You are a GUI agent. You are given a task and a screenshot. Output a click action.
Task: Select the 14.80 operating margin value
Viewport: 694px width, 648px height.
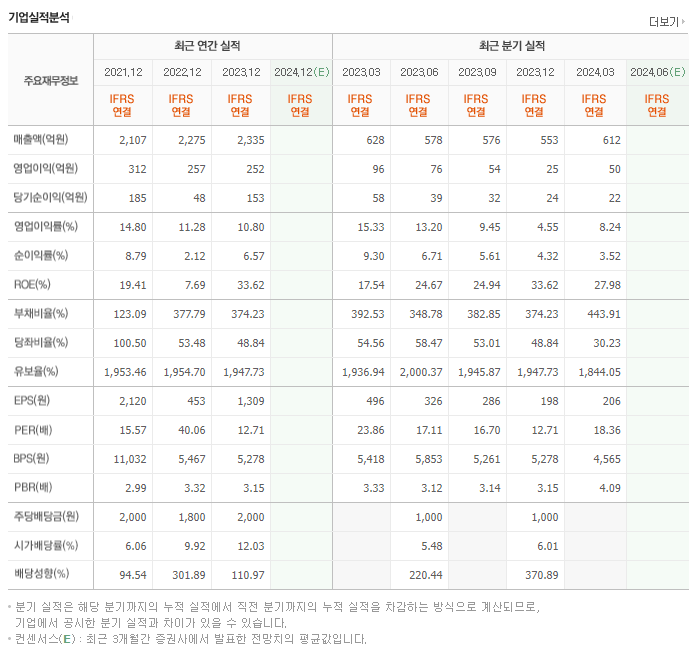point(133,227)
